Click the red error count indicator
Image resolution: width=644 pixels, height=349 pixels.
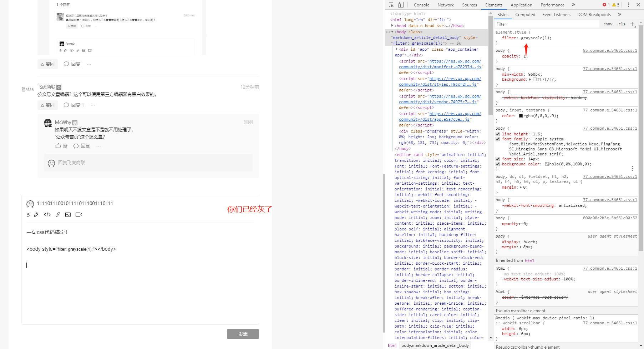[606, 5]
